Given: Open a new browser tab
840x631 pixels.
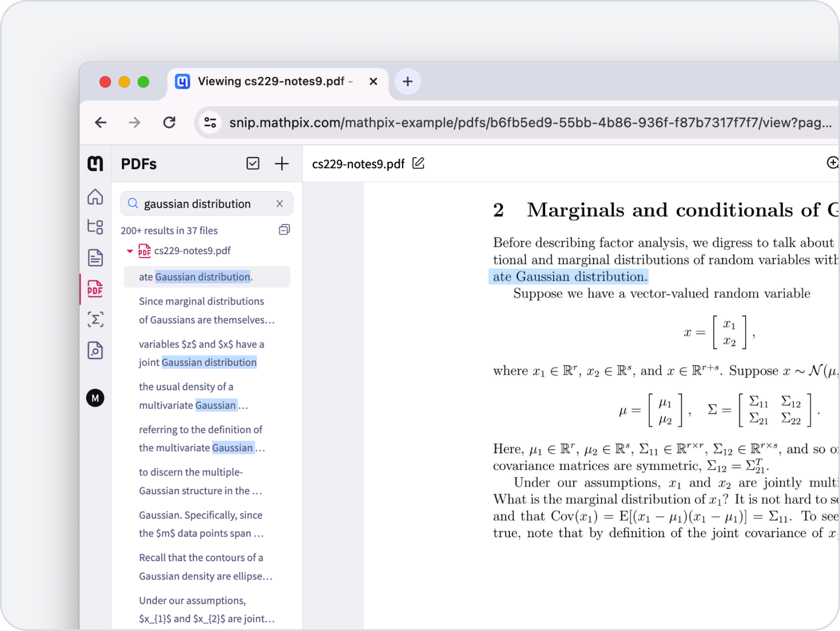Looking at the screenshot, I should pos(408,81).
